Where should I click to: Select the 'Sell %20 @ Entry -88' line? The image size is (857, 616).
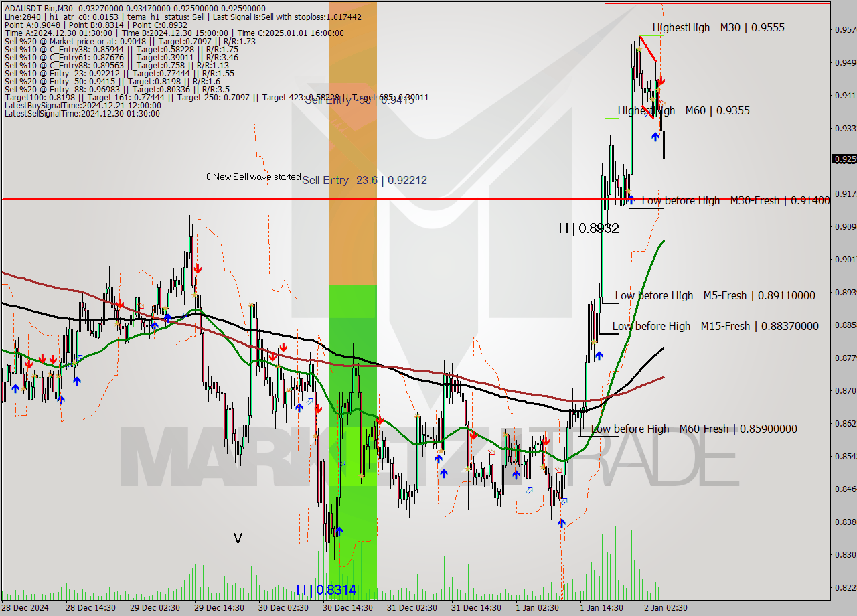pyautogui.click(x=116, y=89)
